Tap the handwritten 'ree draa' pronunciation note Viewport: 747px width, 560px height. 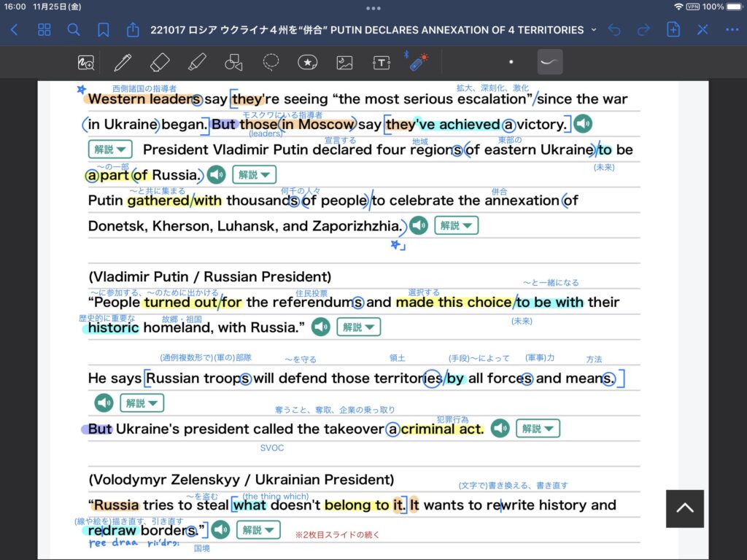tap(113, 542)
